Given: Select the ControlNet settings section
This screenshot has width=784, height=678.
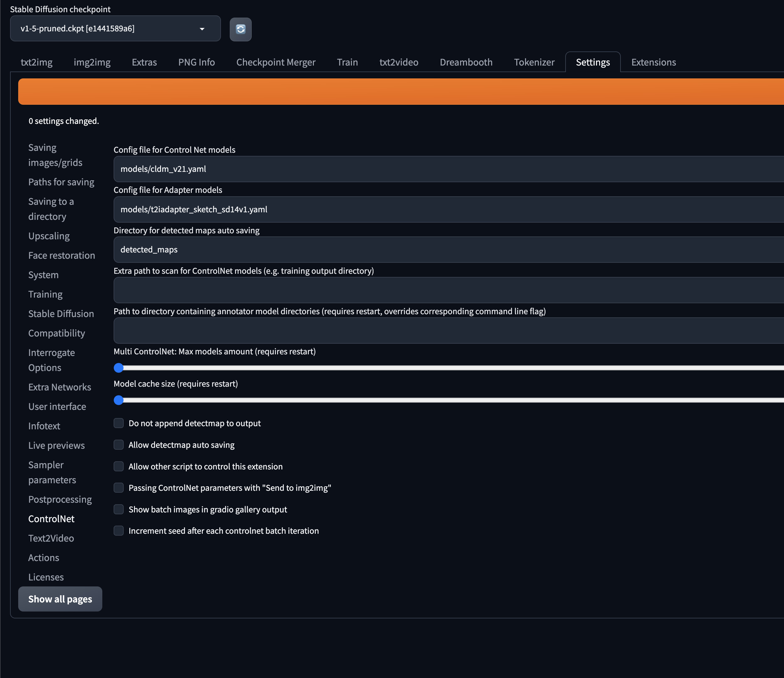Looking at the screenshot, I should (x=51, y=519).
